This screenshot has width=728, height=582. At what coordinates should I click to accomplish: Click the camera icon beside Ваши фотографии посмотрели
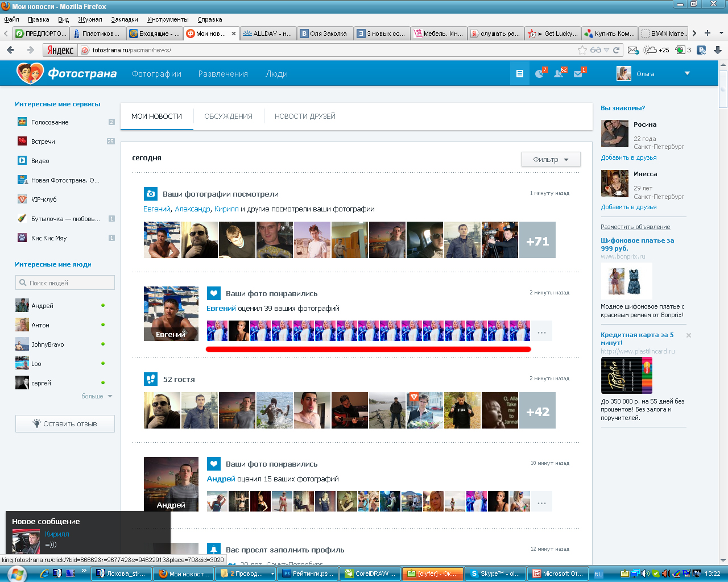coord(151,194)
